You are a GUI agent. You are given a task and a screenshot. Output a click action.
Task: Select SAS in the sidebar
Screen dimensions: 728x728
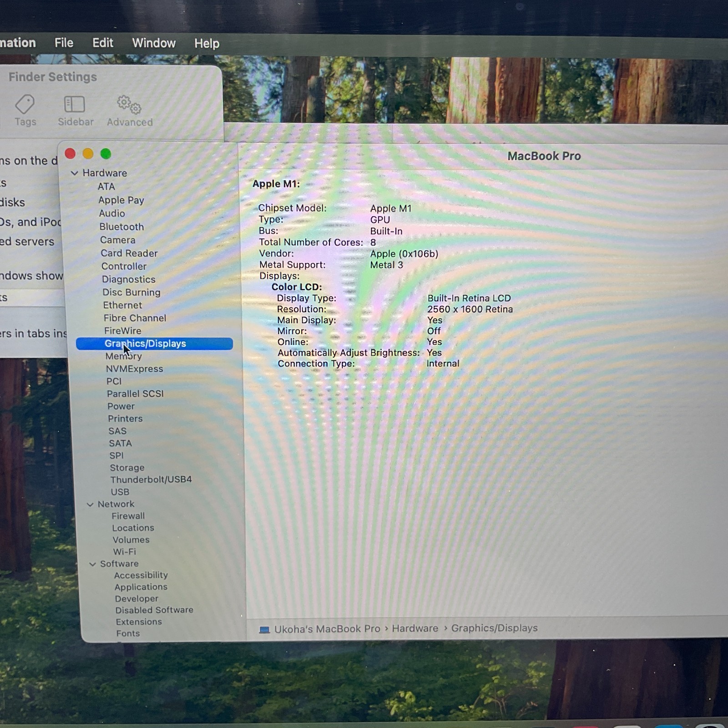pos(117,431)
